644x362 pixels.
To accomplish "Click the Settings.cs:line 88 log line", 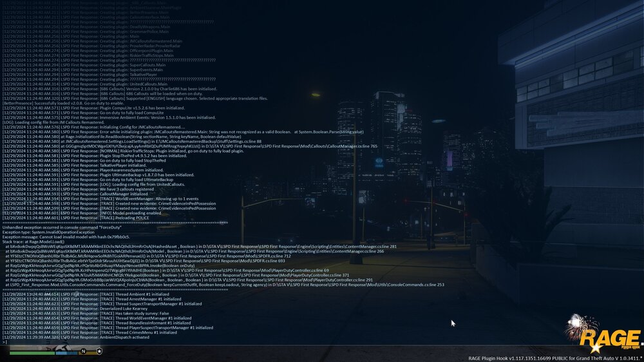I will 132,141.
